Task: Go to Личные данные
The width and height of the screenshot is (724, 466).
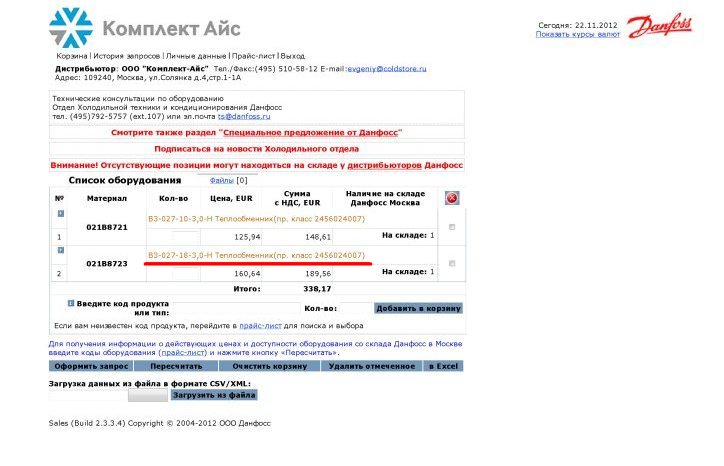Action: 196,56
